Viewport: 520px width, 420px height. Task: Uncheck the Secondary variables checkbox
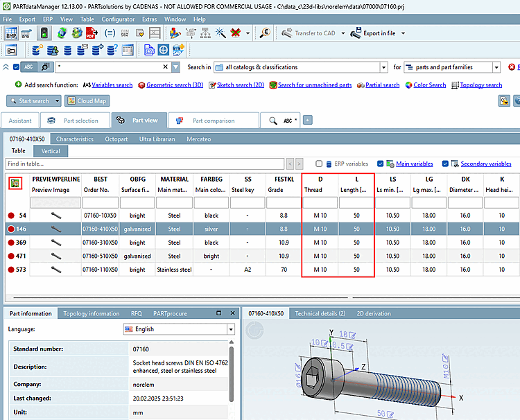click(x=445, y=164)
